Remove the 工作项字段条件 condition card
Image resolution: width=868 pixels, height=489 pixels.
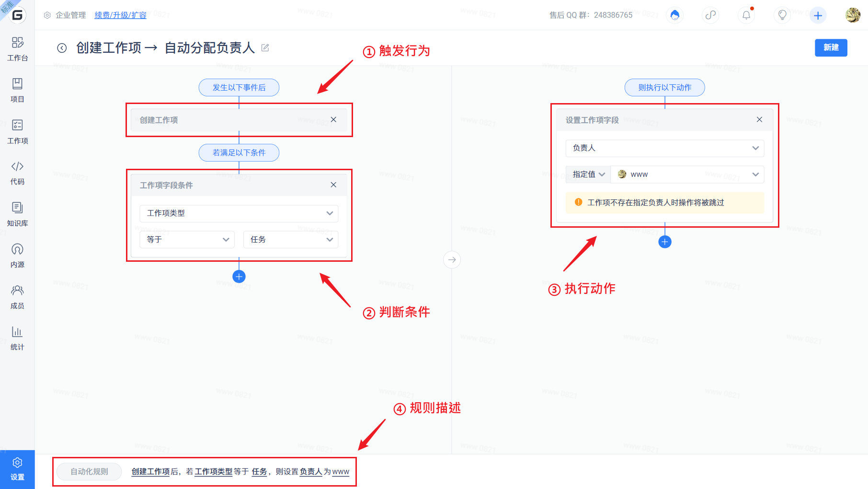[333, 185]
